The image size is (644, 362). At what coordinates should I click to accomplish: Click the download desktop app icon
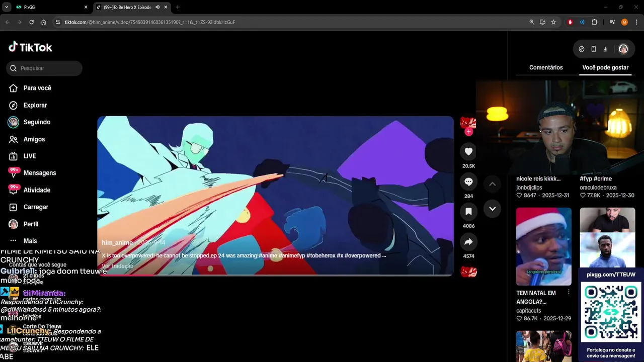click(605, 49)
